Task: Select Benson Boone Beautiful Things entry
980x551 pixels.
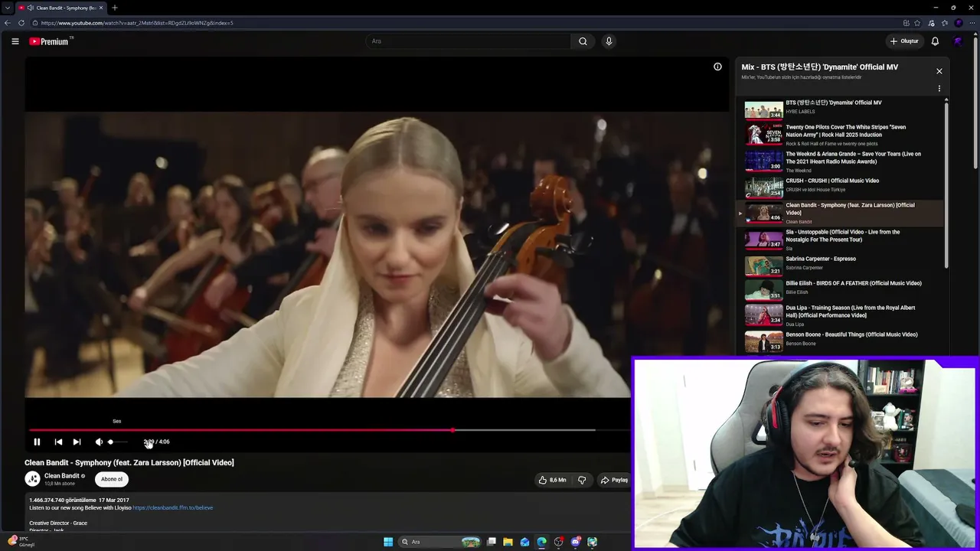Action: pyautogui.click(x=840, y=341)
